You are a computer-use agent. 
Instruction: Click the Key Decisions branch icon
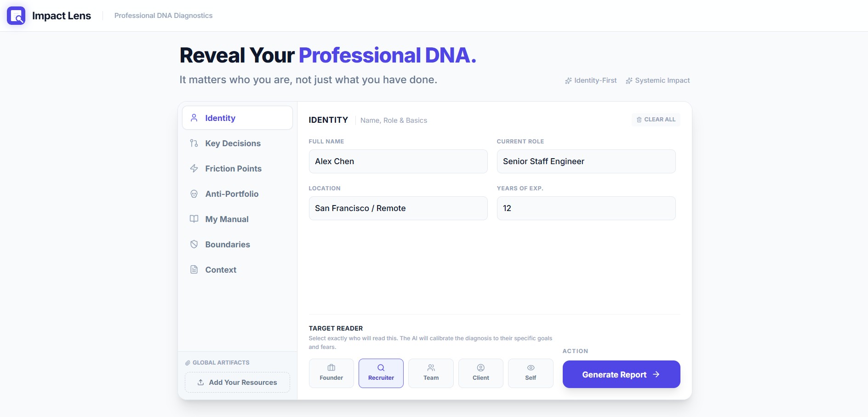(194, 143)
